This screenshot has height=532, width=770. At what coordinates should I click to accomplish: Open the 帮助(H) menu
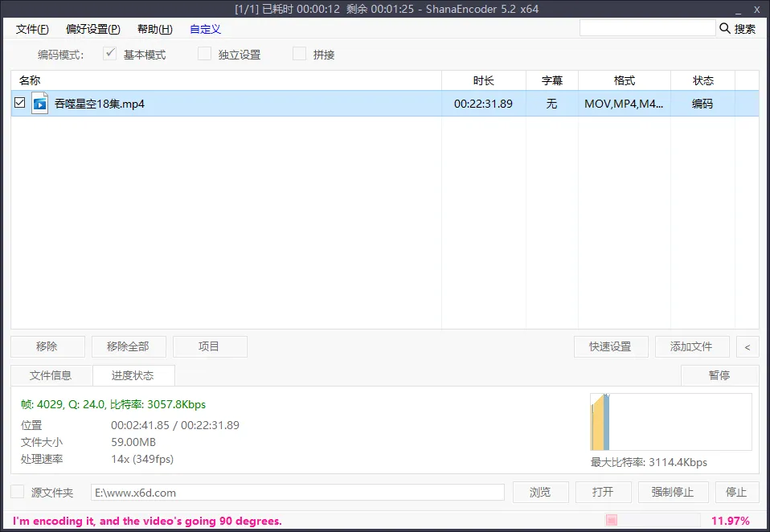click(x=154, y=29)
